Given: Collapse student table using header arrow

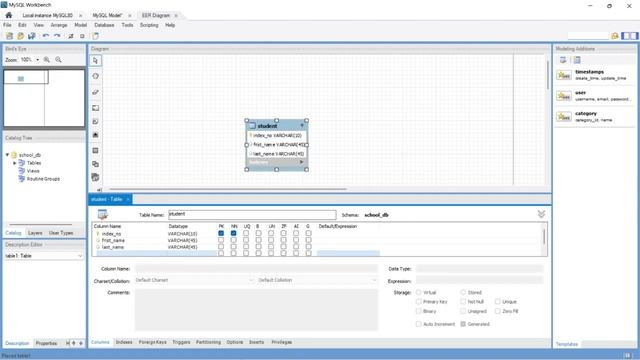Looking at the screenshot, I should (x=302, y=126).
